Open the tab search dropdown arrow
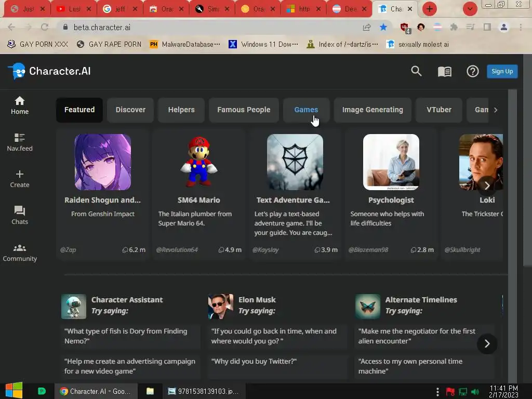 (x=470, y=9)
